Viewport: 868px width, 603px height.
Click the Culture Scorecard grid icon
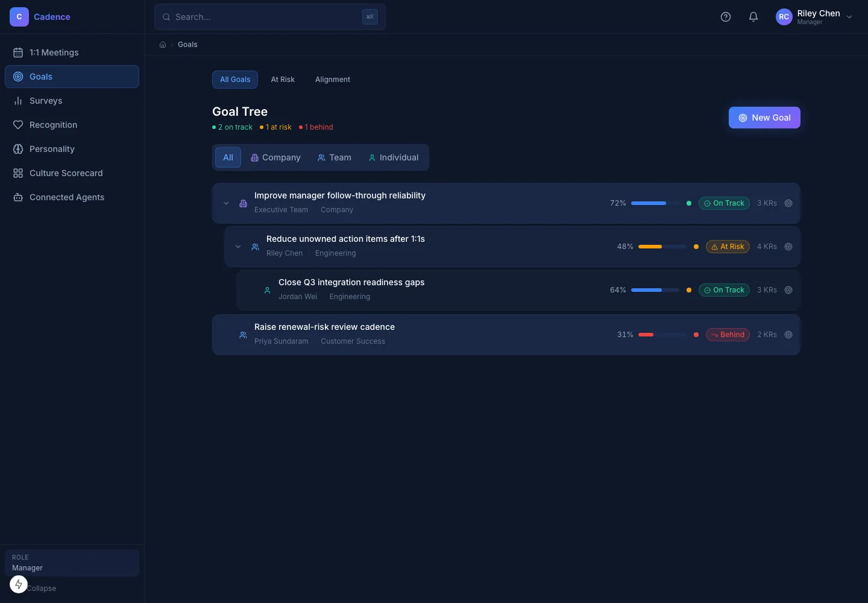pyautogui.click(x=18, y=173)
